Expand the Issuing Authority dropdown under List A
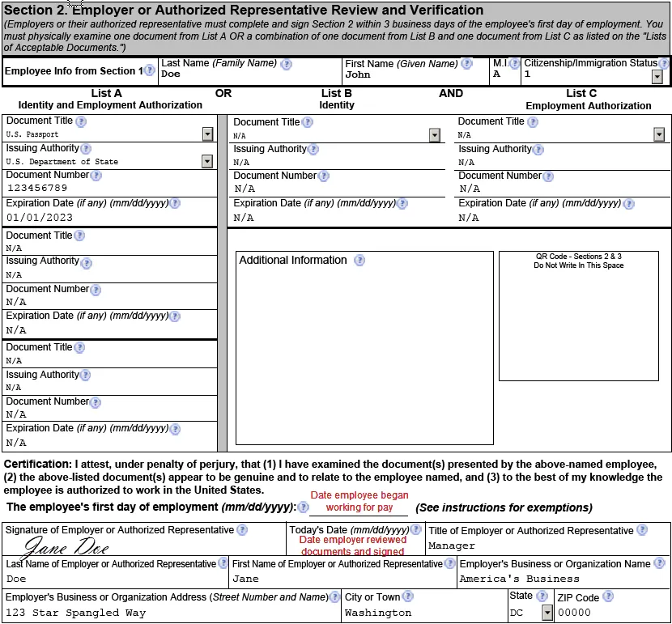The height and width of the screenshot is (624, 672). [x=206, y=161]
